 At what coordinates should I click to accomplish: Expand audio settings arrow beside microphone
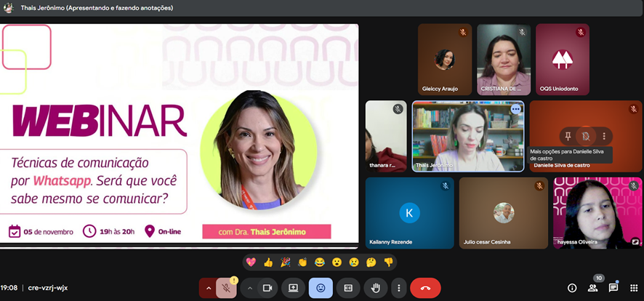(x=208, y=288)
